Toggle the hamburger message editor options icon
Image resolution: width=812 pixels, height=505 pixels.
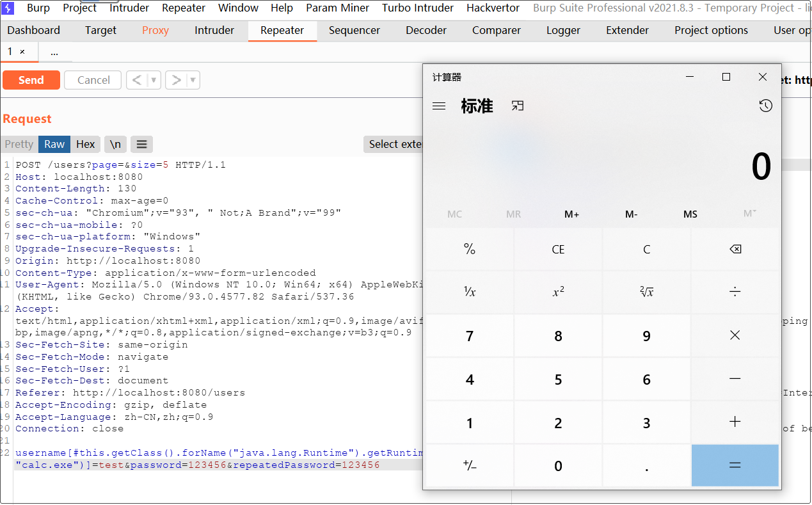[142, 144]
